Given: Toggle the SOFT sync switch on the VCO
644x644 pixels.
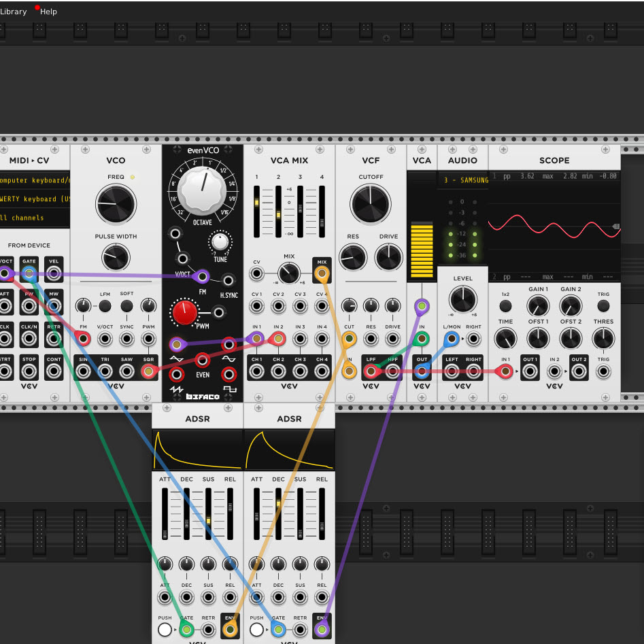Looking at the screenshot, I should tap(126, 306).
